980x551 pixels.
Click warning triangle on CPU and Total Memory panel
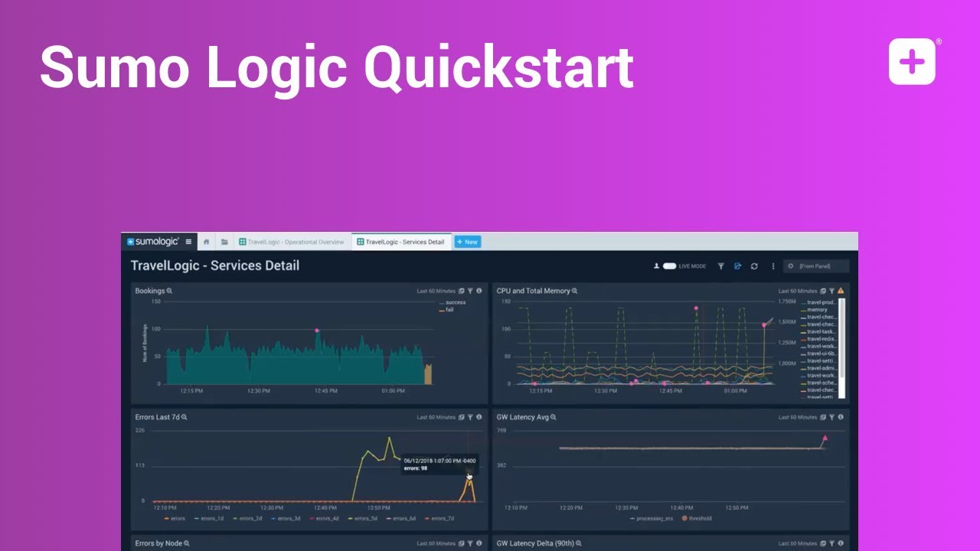coord(841,291)
